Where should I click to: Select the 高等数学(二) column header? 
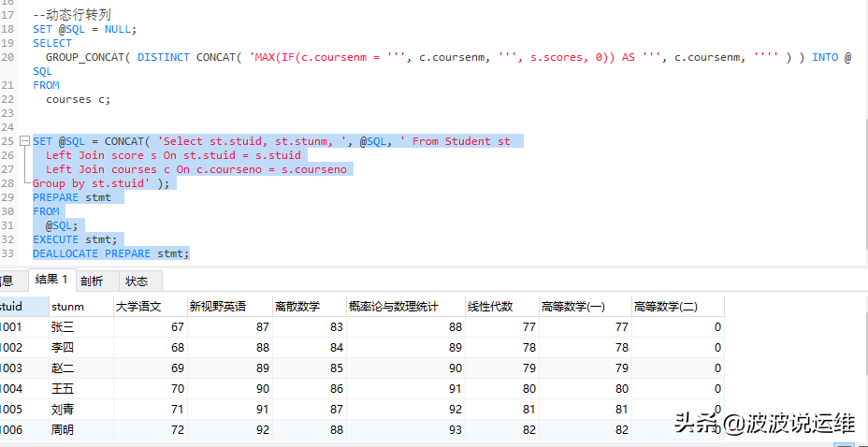click(677, 307)
